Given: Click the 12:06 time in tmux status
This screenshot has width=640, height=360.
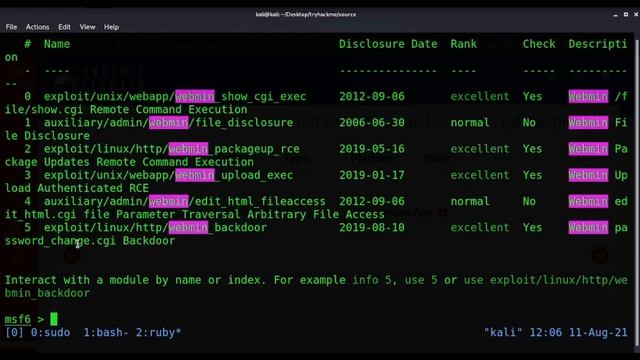Looking at the screenshot, I should 546,332.
